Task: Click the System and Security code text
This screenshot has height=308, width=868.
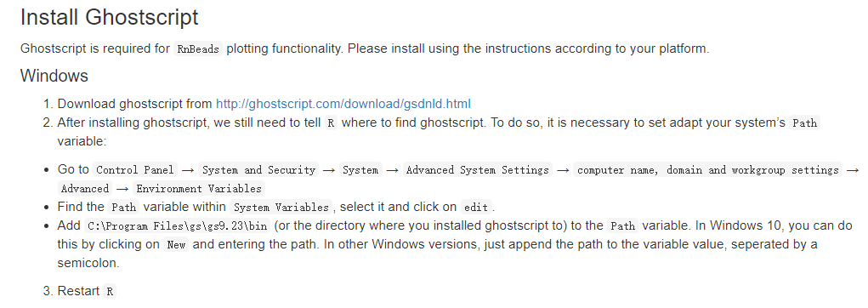Action: coord(258,170)
